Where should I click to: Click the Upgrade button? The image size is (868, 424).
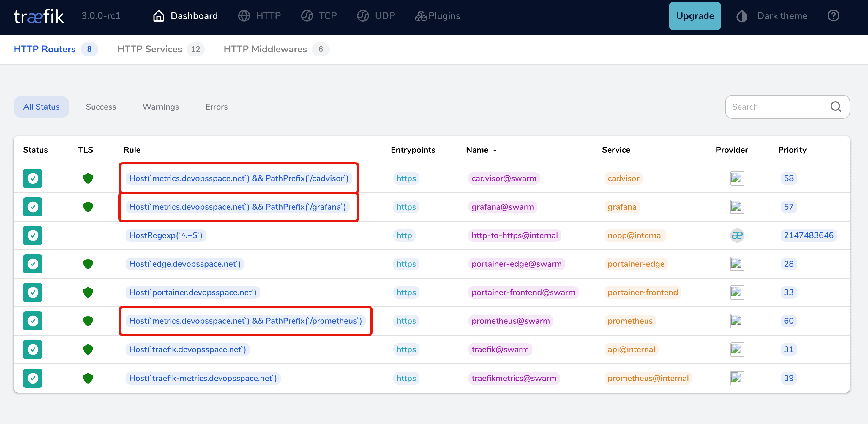[x=695, y=16]
